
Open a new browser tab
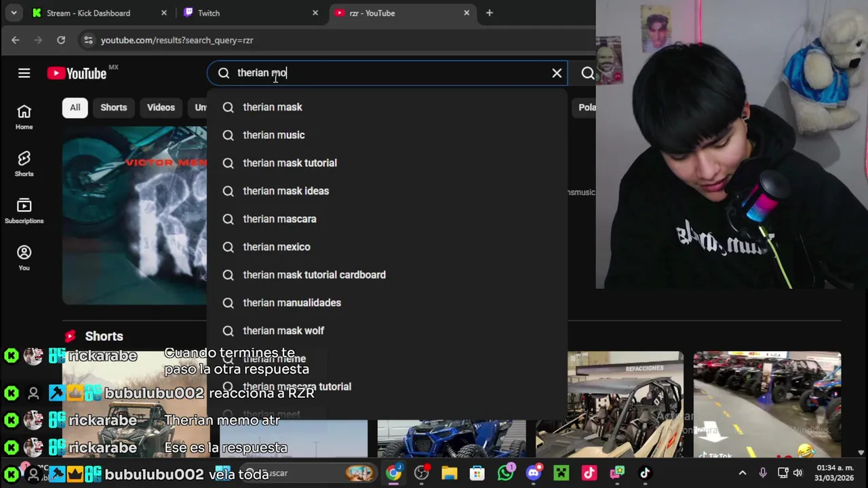pos(489,13)
